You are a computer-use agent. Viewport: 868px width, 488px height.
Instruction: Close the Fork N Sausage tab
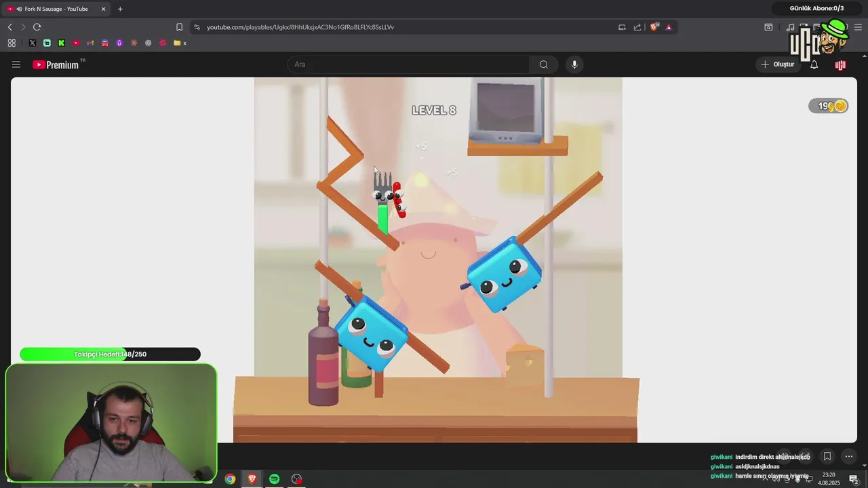104,9
